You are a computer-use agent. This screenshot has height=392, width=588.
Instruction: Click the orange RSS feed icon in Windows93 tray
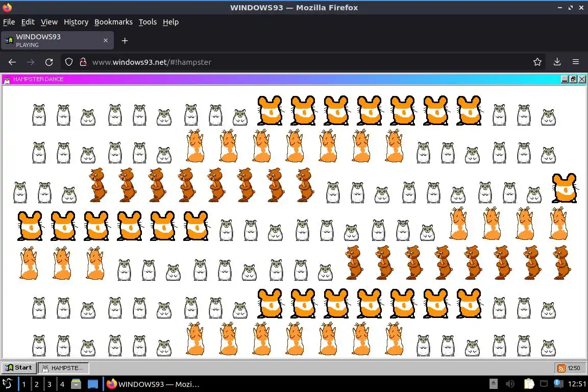click(x=561, y=369)
